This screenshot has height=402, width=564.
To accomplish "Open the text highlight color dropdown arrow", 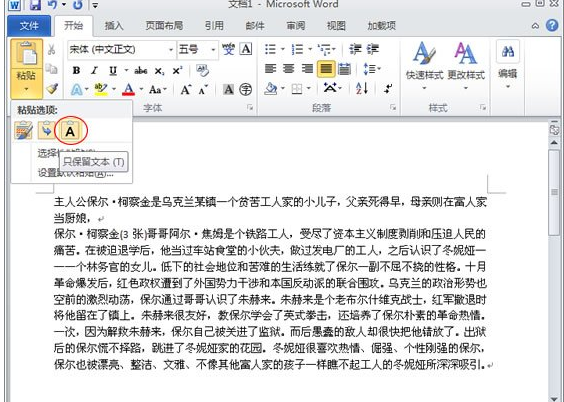I will tap(114, 89).
